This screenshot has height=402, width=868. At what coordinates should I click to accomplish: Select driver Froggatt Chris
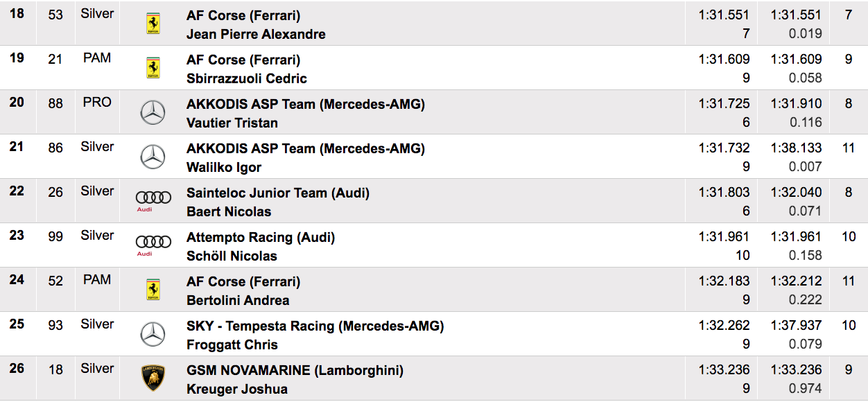click(232, 344)
